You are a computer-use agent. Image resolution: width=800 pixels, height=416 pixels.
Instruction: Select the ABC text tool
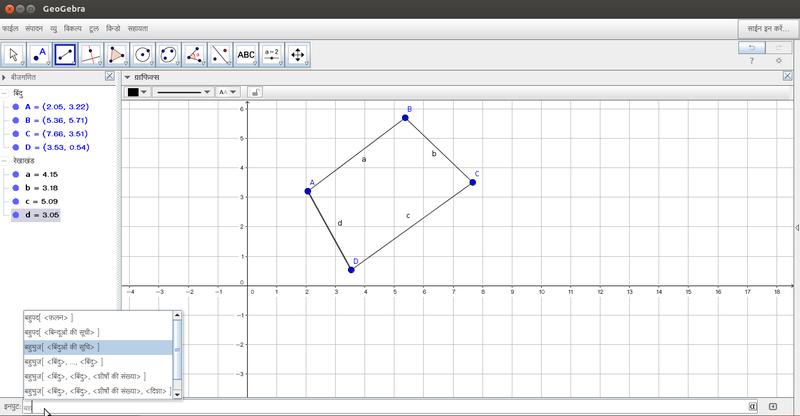click(x=246, y=55)
